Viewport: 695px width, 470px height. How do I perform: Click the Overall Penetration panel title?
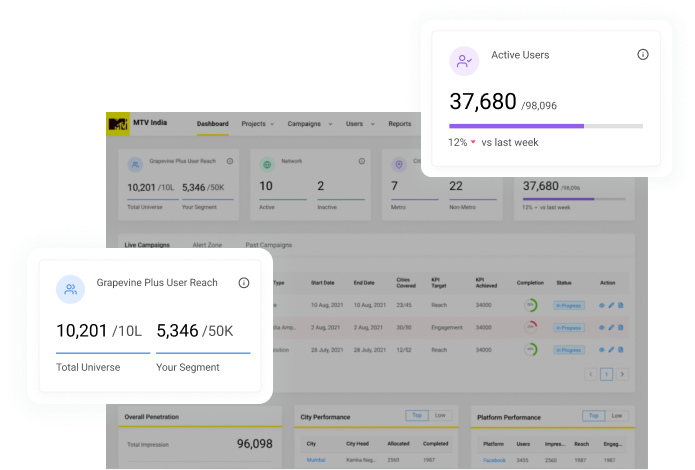(152, 417)
